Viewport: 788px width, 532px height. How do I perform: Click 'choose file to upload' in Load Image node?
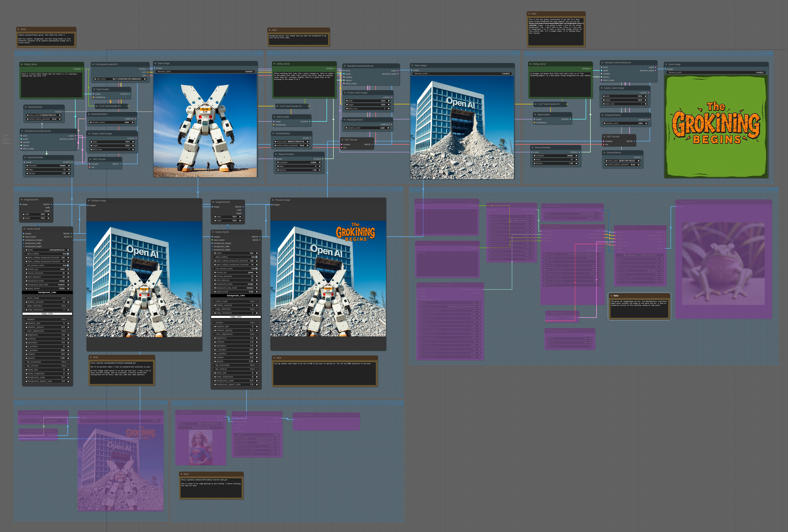point(200,428)
